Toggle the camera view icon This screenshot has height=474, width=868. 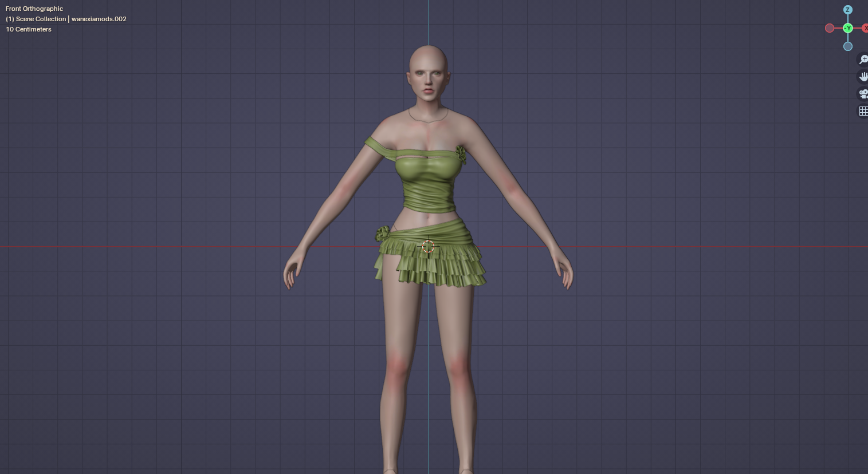tap(863, 94)
